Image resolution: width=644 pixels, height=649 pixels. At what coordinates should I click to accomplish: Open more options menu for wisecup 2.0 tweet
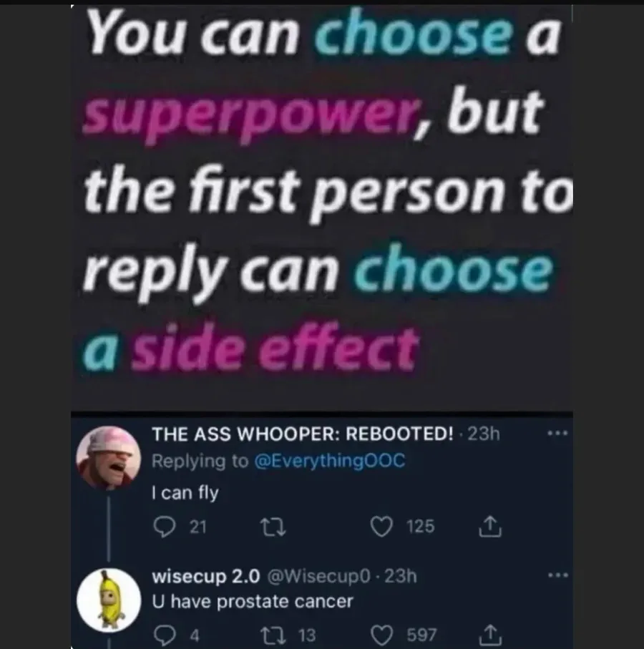point(557,575)
